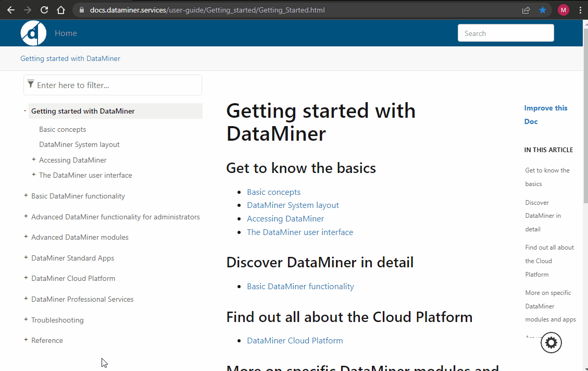Screen dimensions: 588x371
Task: Open the browser three-dot menu
Action: (580, 10)
